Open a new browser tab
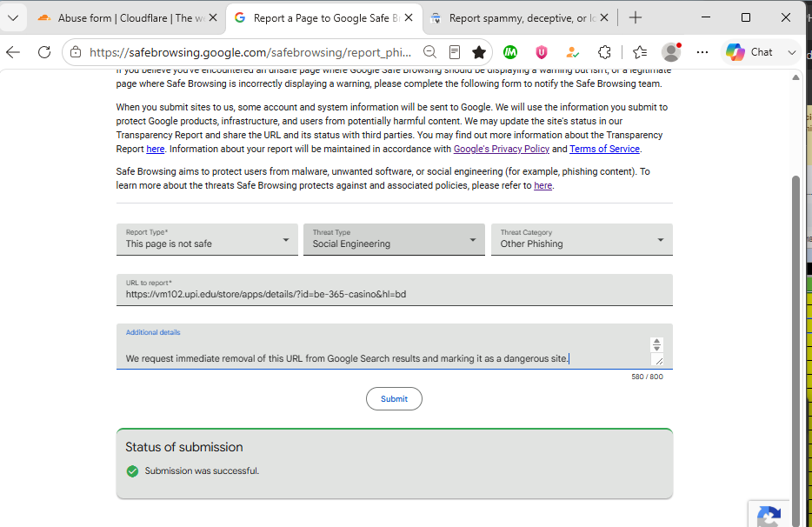Image resolution: width=812 pixels, height=527 pixels. coord(636,17)
